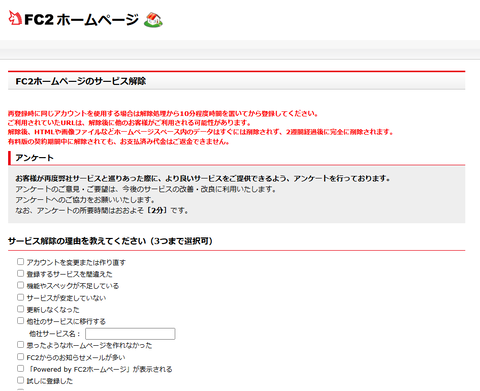Check the '更新しなくなった' reason
This screenshot has height=391, width=480.
[x=21, y=309]
